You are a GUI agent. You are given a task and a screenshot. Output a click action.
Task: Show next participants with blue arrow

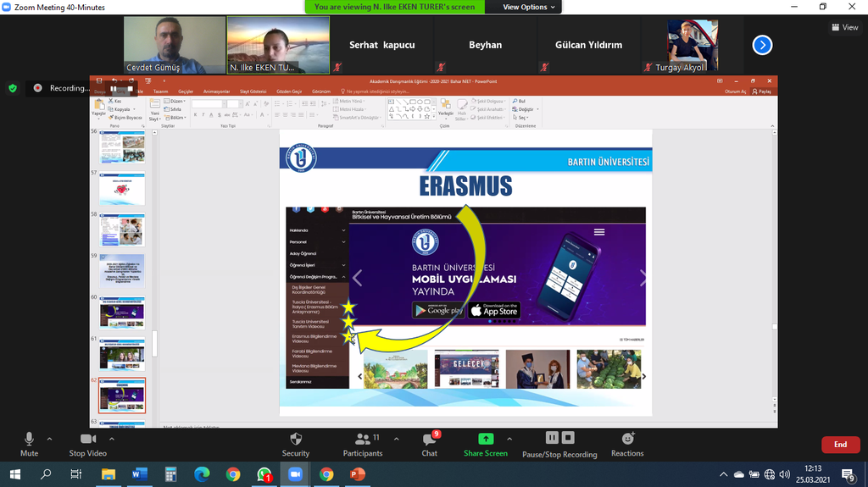[x=762, y=45]
